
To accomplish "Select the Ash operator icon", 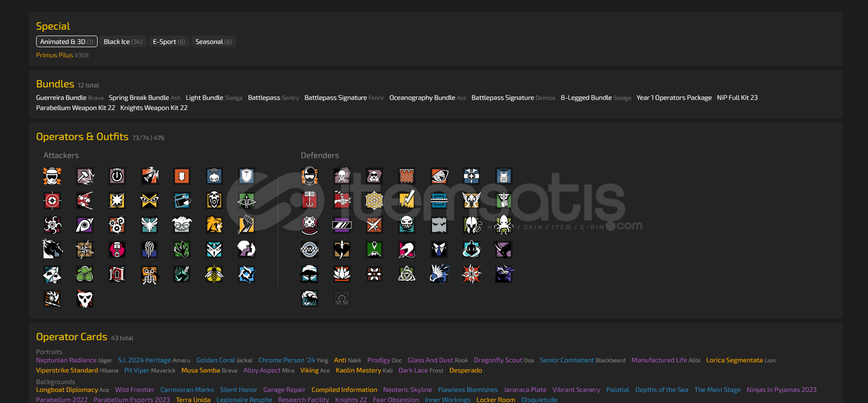I will 149,176.
